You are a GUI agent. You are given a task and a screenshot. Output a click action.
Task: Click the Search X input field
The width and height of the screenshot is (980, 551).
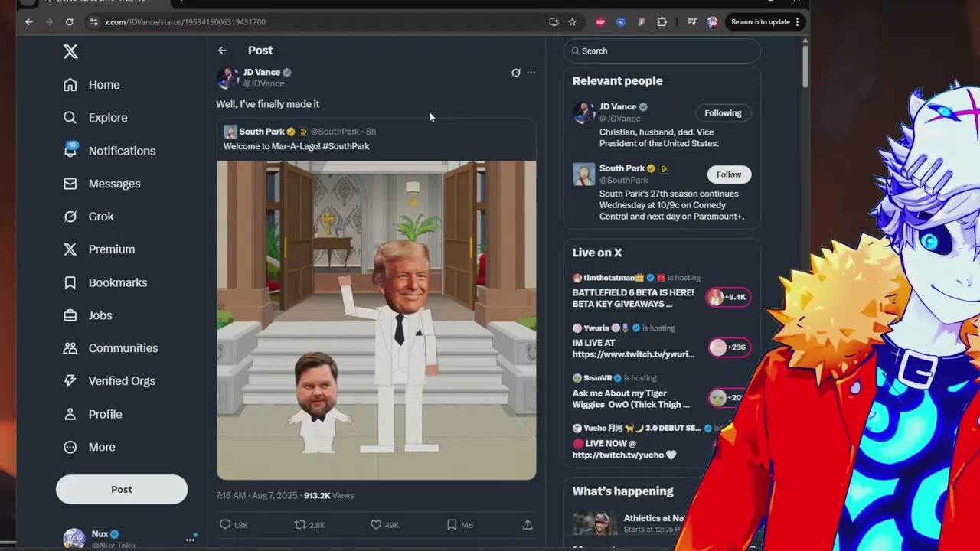(x=662, y=51)
